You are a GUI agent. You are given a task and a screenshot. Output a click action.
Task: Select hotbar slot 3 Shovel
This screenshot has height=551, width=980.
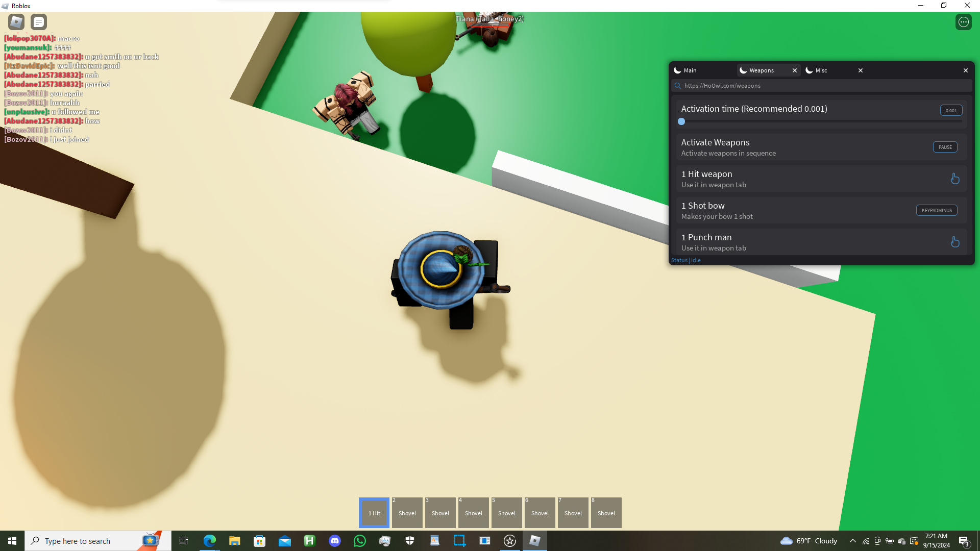(x=440, y=513)
